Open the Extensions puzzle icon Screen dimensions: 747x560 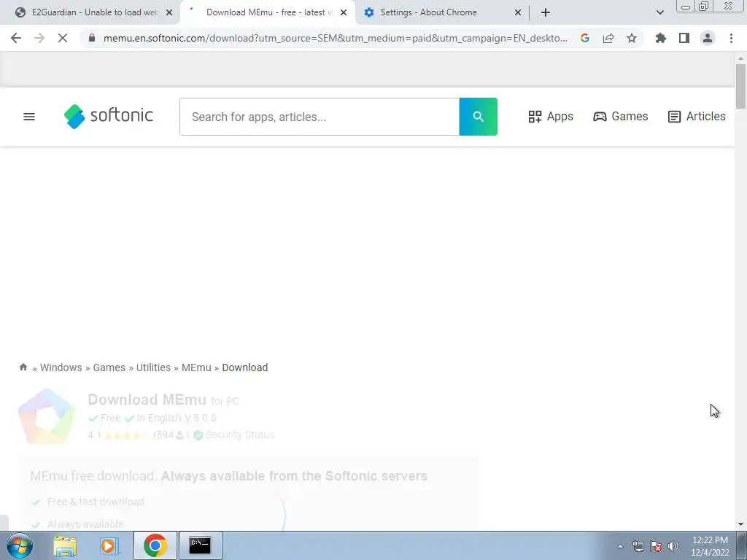[661, 38]
